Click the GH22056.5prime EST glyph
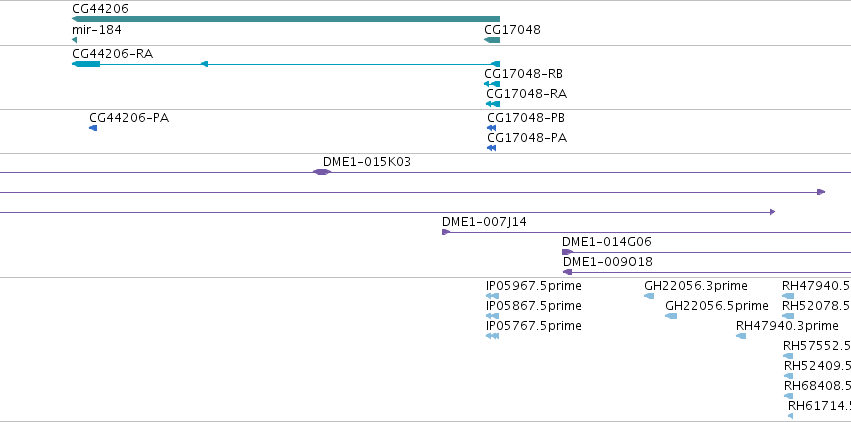This screenshot has width=851, height=422. point(671,316)
